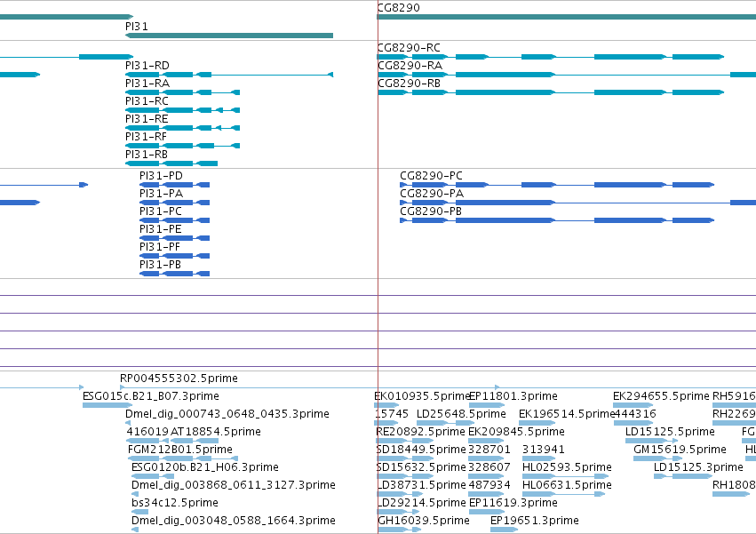This screenshot has height=534, width=756.
Task: Select Dmel_dig_000743_0648_0435.3prime label
Action: pos(227,414)
